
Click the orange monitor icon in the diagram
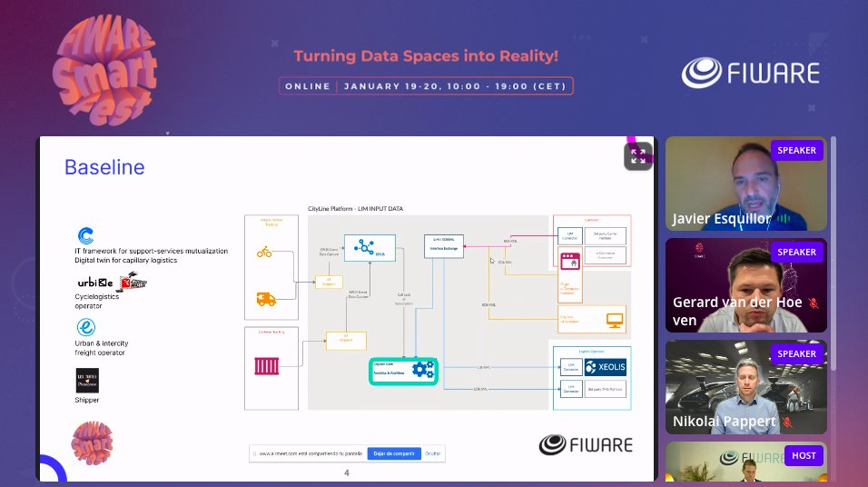(615, 320)
